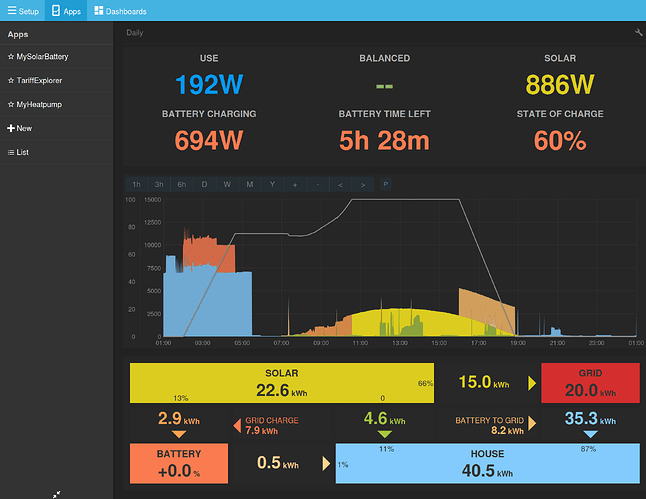The height and width of the screenshot is (499, 646).
Task: Set graph range to 1h
Action: [x=136, y=184]
